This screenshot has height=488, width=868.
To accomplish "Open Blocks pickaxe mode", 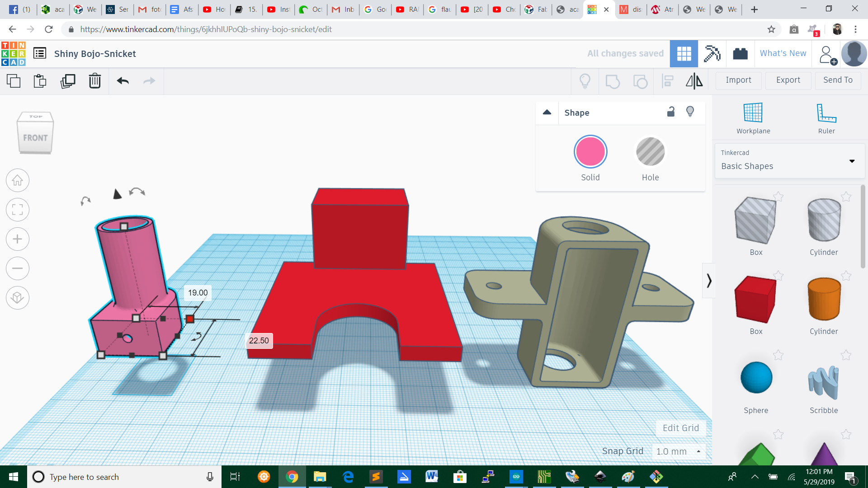I will [x=712, y=54].
